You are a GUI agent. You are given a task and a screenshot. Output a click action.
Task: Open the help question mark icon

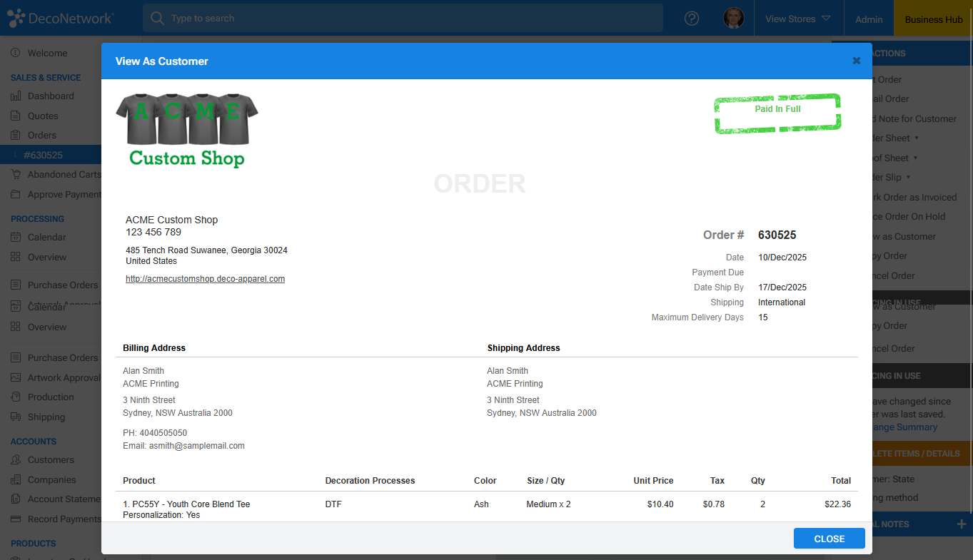tap(691, 18)
